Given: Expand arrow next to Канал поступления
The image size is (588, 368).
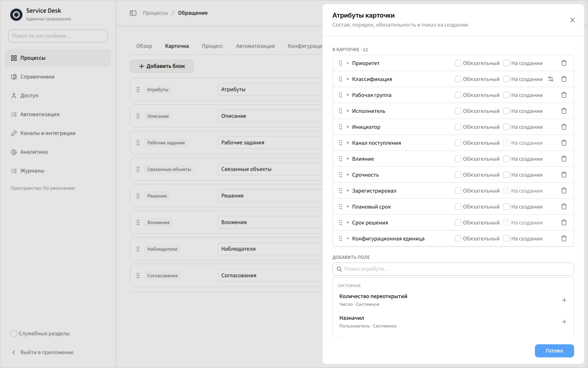Looking at the screenshot, I should pos(348,143).
